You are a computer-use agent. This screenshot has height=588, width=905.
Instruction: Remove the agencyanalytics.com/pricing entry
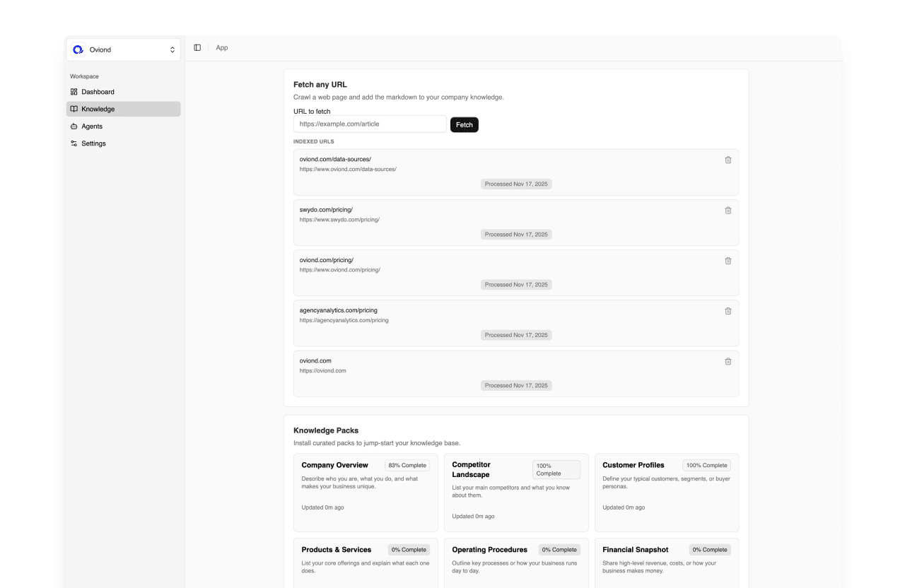tap(728, 311)
